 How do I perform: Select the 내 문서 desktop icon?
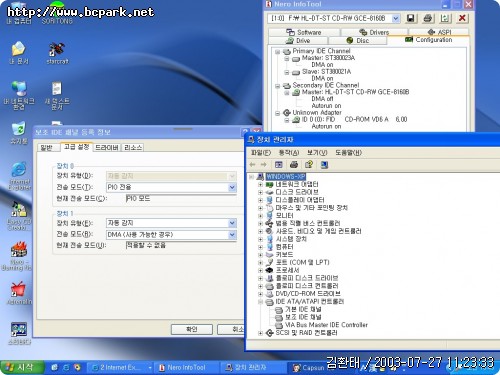coord(19,53)
